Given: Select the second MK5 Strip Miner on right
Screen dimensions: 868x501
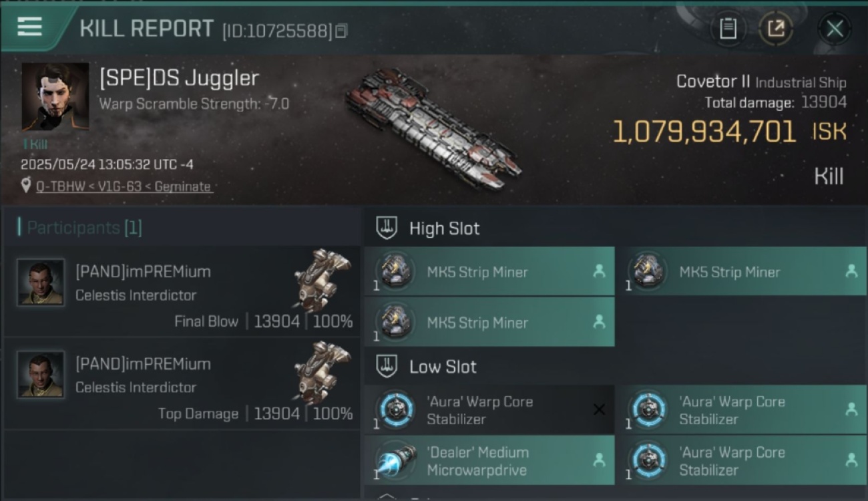Looking at the screenshot, I should coord(741,271).
